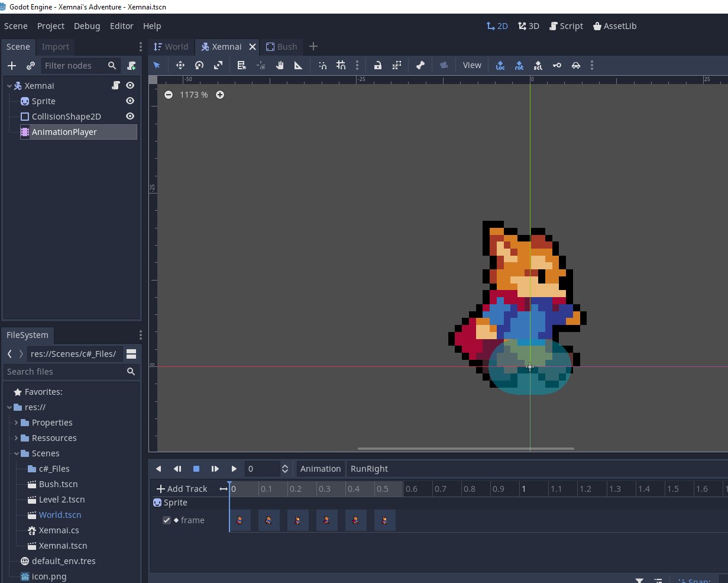The image size is (728, 583).
Task: Activate the Rotate mode tool
Action: click(199, 66)
